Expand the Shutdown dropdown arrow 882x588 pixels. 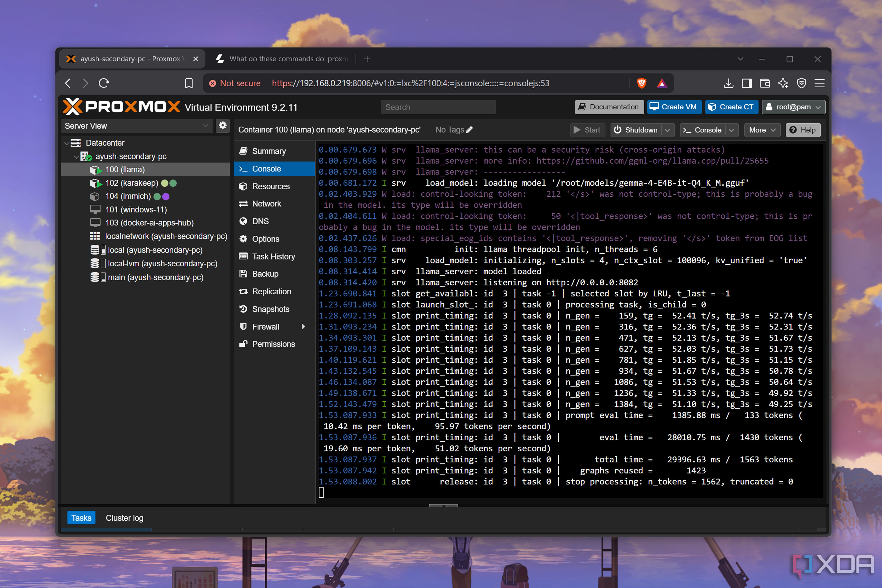coord(667,130)
